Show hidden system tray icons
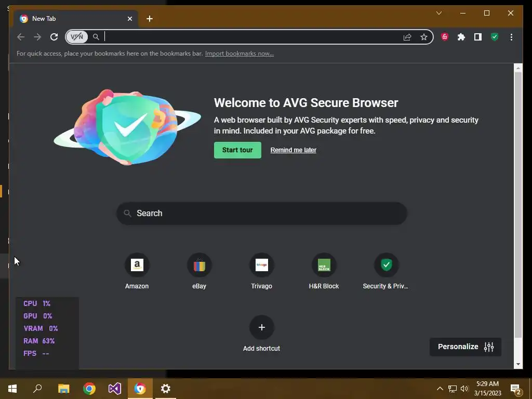The height and width of the screenshot is (399, 532). (440, 389)
